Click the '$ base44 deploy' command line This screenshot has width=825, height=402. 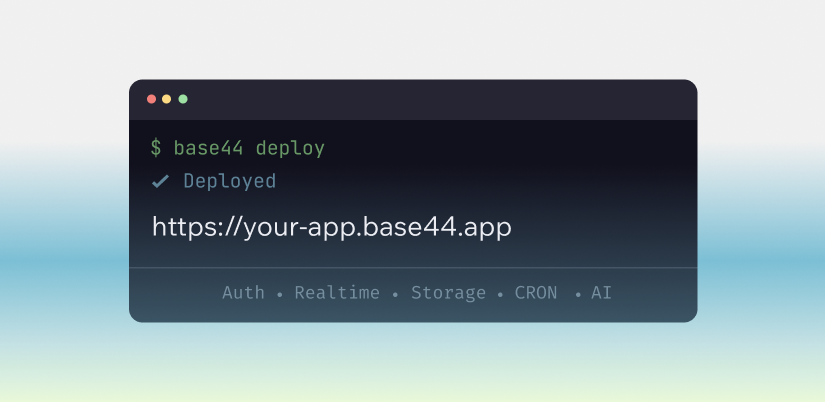point(237,148)
